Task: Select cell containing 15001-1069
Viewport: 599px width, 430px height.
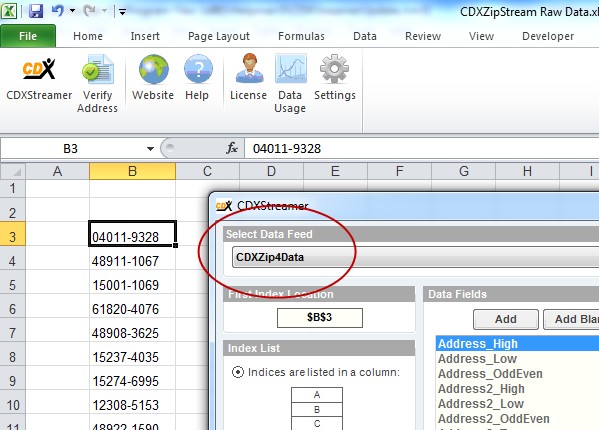Action: (132, 282)
